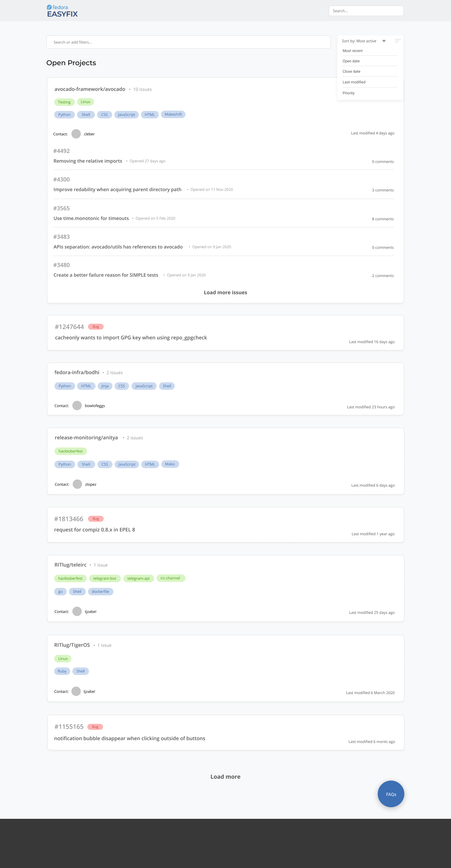Open RITlug/TigerOS project
This screenshot has height=868, width=451.
[x=72, y=645]
